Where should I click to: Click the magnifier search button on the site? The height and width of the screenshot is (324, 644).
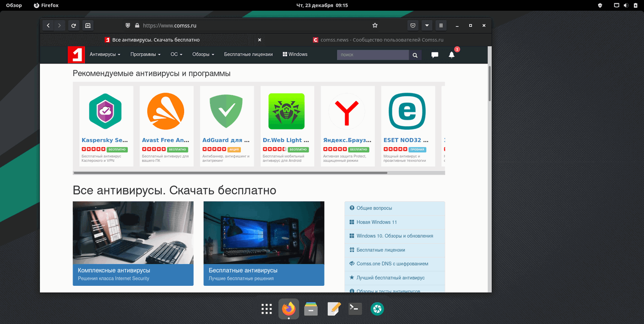pos(415,55)
